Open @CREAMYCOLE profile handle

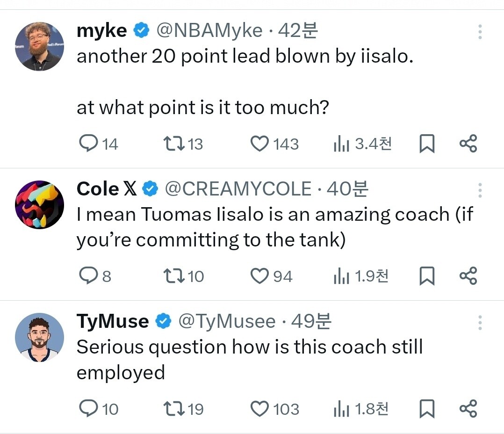(x=238, y=188)
